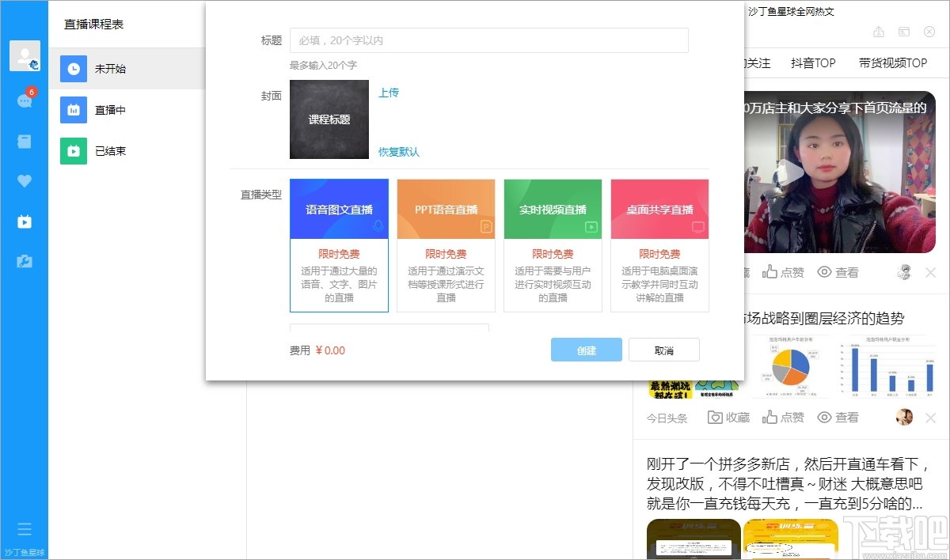Open the notebook icon in sidebar

tap(25, 141)
